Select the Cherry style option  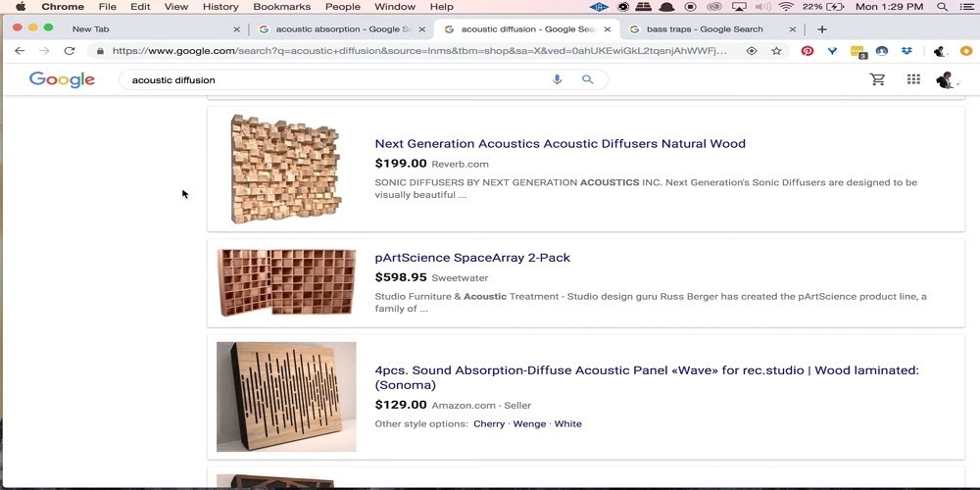(x=489, y=424)
